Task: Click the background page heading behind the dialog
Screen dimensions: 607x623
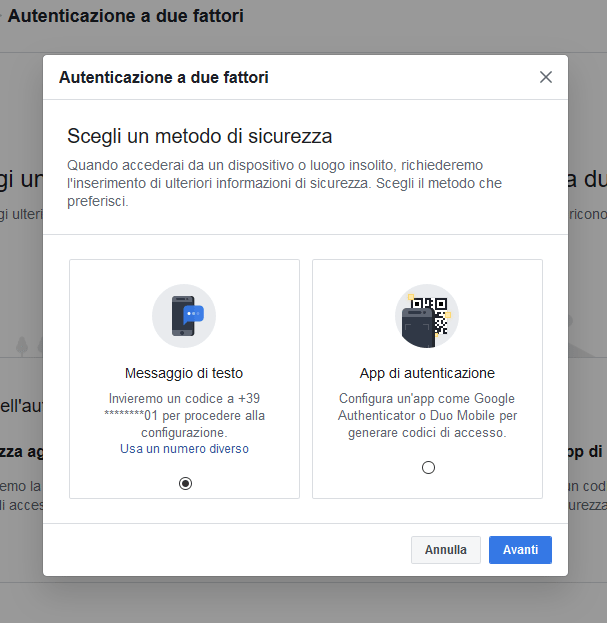Action: click(125, 17)
